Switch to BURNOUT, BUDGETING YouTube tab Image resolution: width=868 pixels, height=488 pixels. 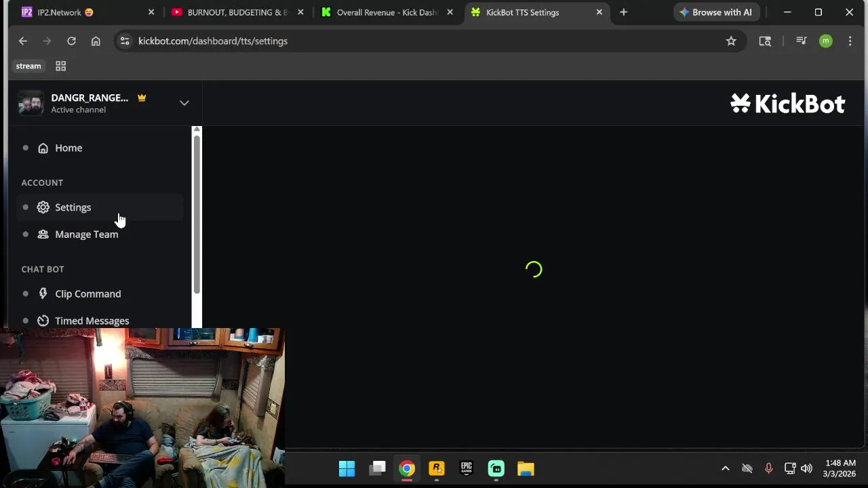click(x=237, y=12)
